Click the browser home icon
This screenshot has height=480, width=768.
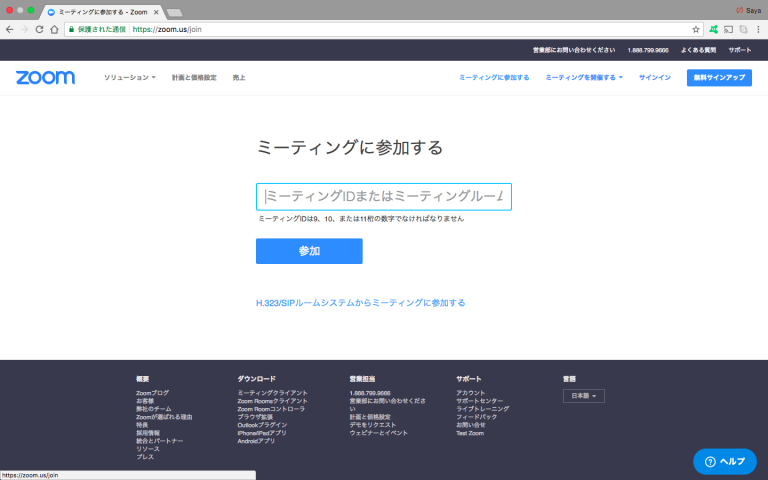click(x=54, y=29)
